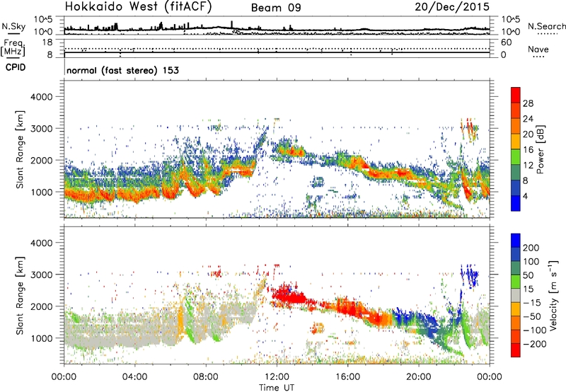This screenshot has width=566, height=392.
Task: Click the blue velocity echoes near 23:00 at 3000 km
Action: coord(470,276)
